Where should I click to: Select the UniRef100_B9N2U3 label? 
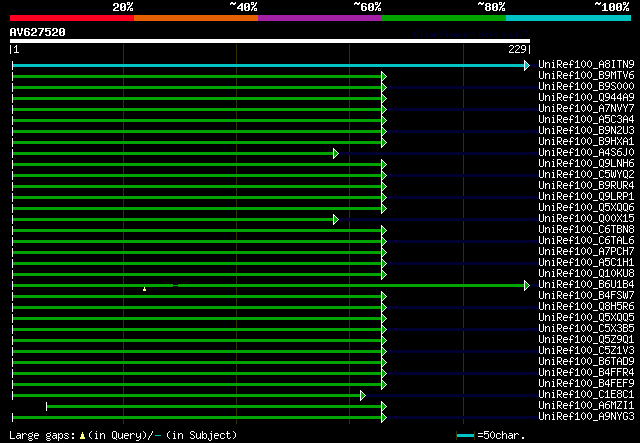[x=586, y=131]
